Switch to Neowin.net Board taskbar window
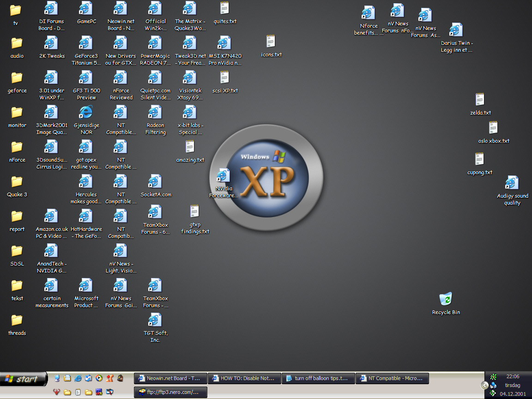The width and height of the screenshot is (532, 399). (x=170, y=378)
